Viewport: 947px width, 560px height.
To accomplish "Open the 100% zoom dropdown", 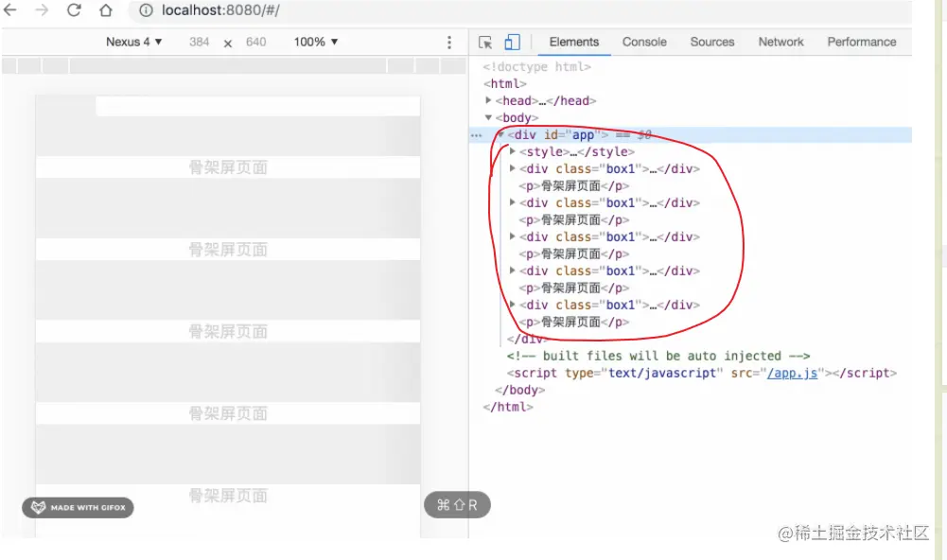I will click(315, 42).
